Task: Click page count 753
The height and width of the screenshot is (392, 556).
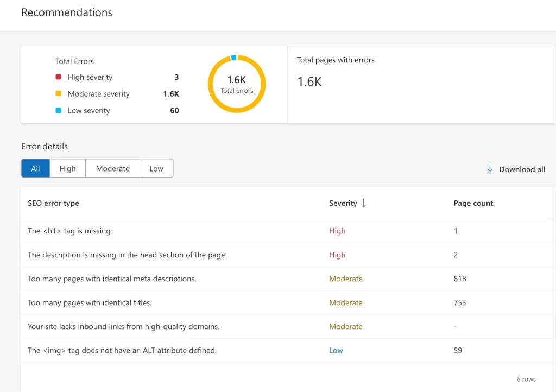Action: [x=460, y=302]
